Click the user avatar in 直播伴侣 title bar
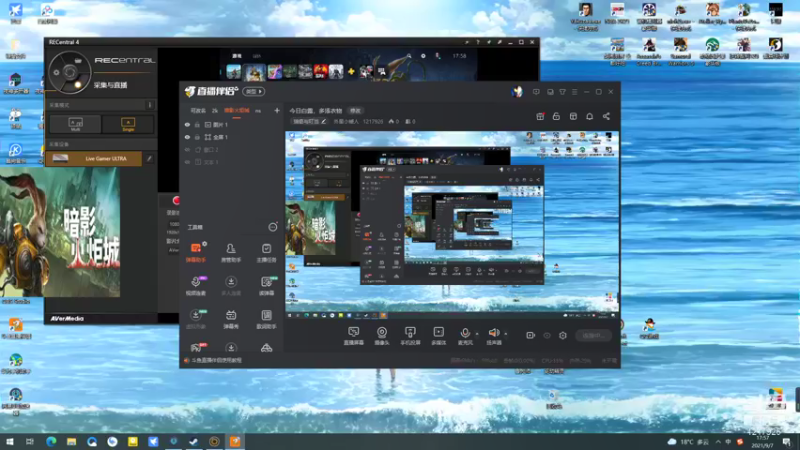The width and height of the screenshot is (800, 450). 517,92
